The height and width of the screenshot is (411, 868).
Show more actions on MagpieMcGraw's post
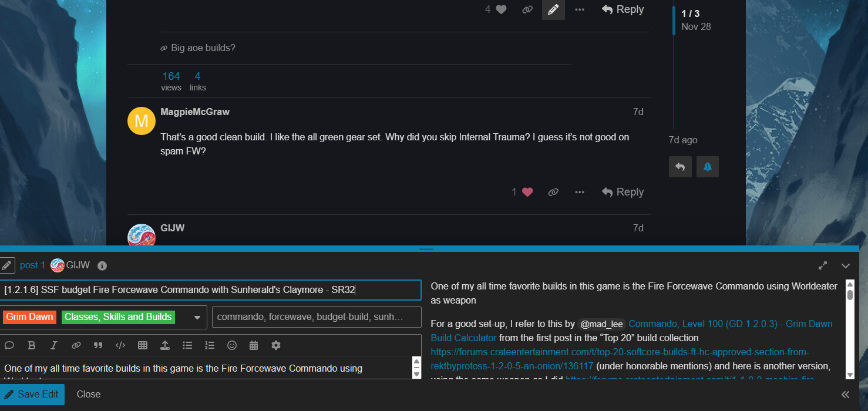[x=580, y=192]
